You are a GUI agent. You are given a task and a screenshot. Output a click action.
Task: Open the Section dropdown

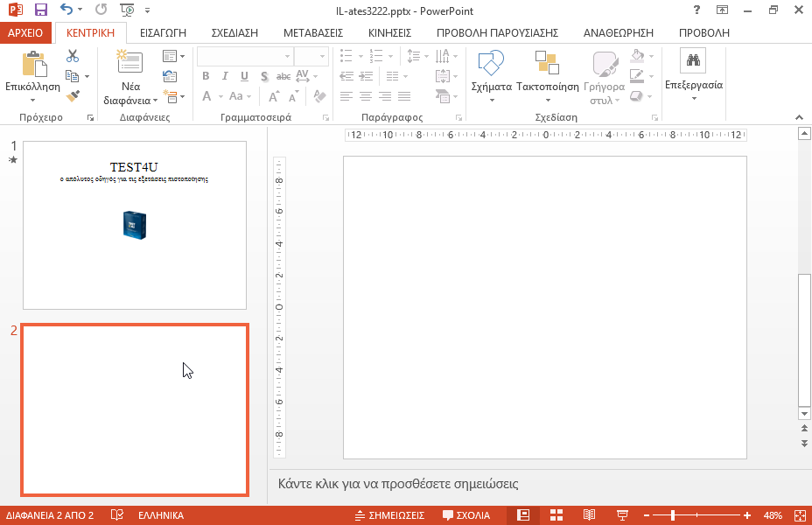click(x=173, y=96)
